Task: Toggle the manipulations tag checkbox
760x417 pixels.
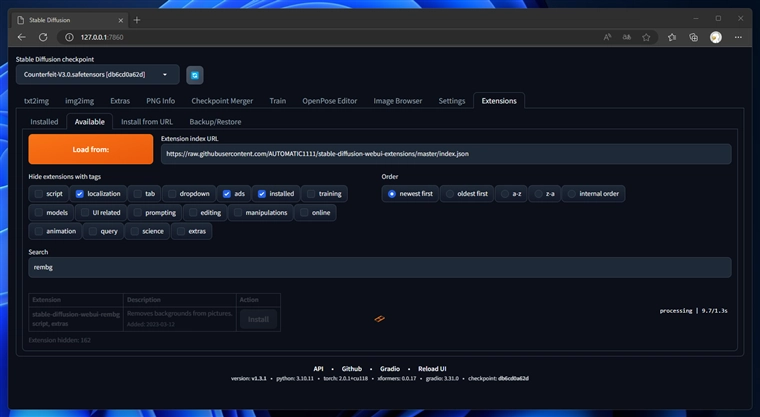Action: pos(238,212)
